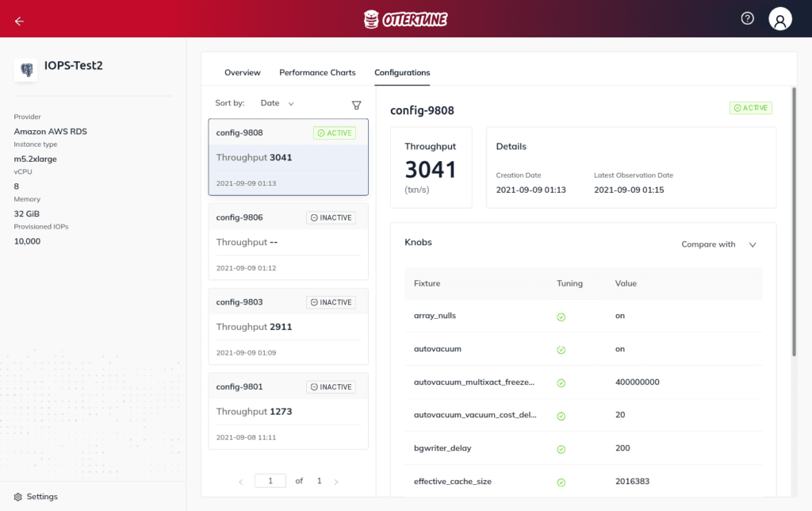The width and height of the screenshot is (812, 511).
Task: Click the Settings gear icon
Action: pos(18,497)
